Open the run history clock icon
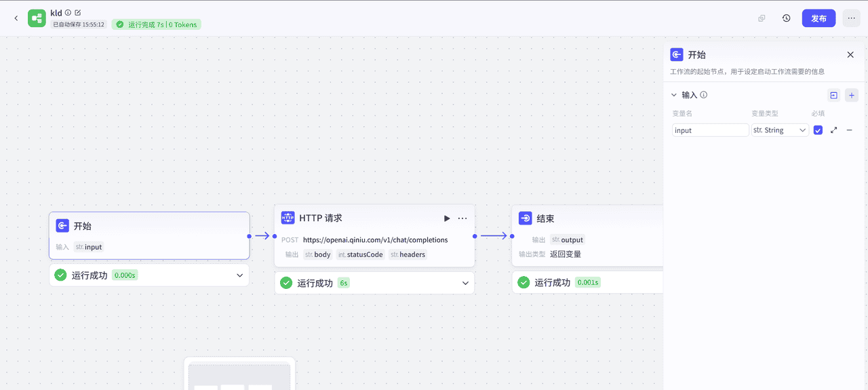Viewport: 868px width, 390px height. (x=786, y=18)
